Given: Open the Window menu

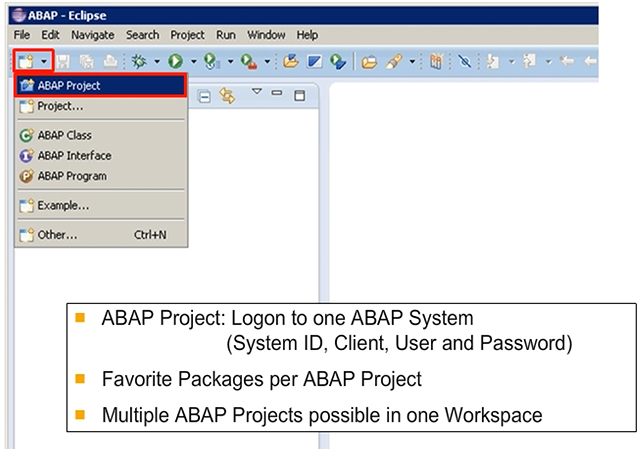Looking at the screenshot, I should [265, 35].
